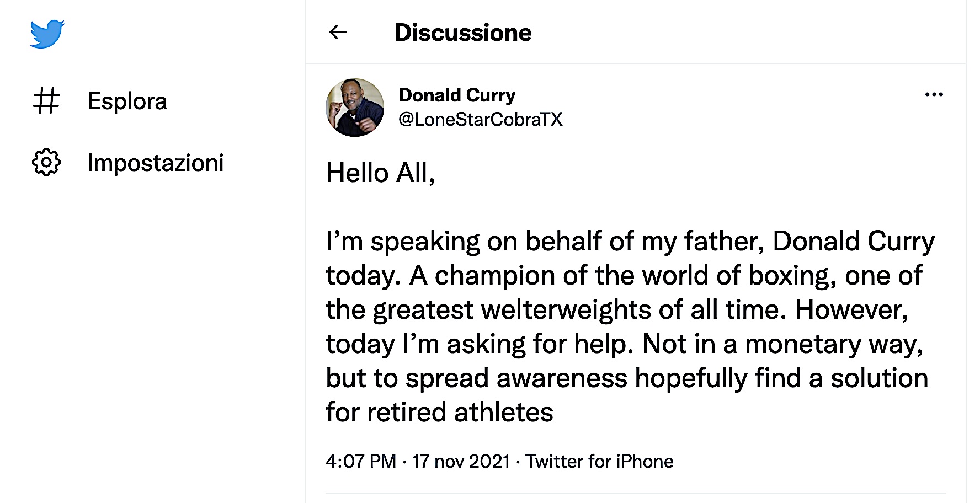
Task: Click the word "monetary" in the tweet
Action: coord(803,344)
